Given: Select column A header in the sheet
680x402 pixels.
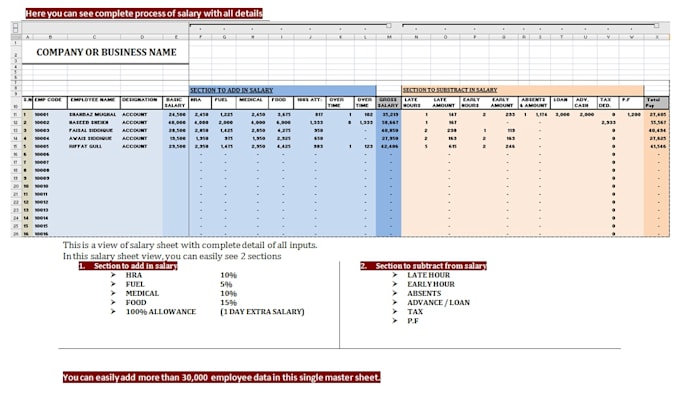Looking at the screenshot, I should tap(27, 37).
